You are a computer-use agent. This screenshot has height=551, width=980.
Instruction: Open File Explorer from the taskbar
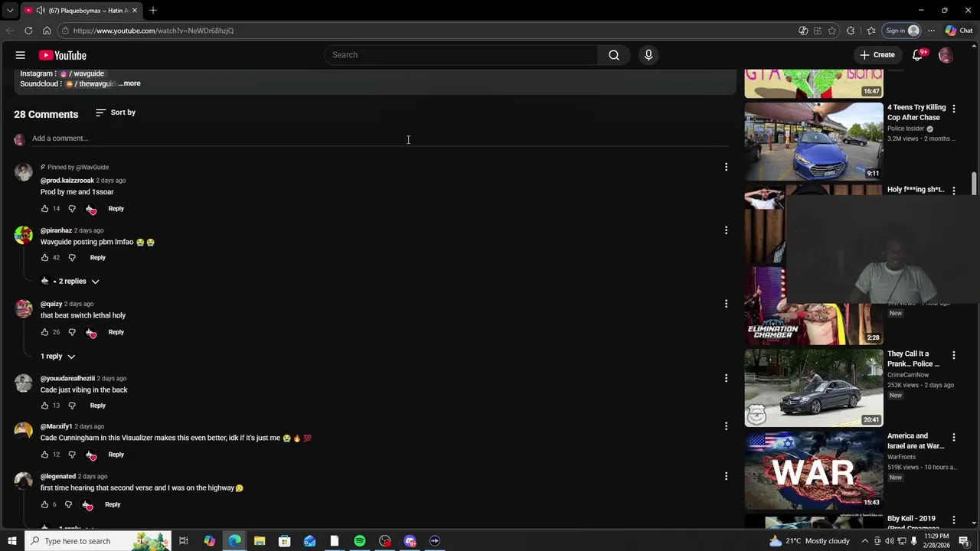pos(260,541)
